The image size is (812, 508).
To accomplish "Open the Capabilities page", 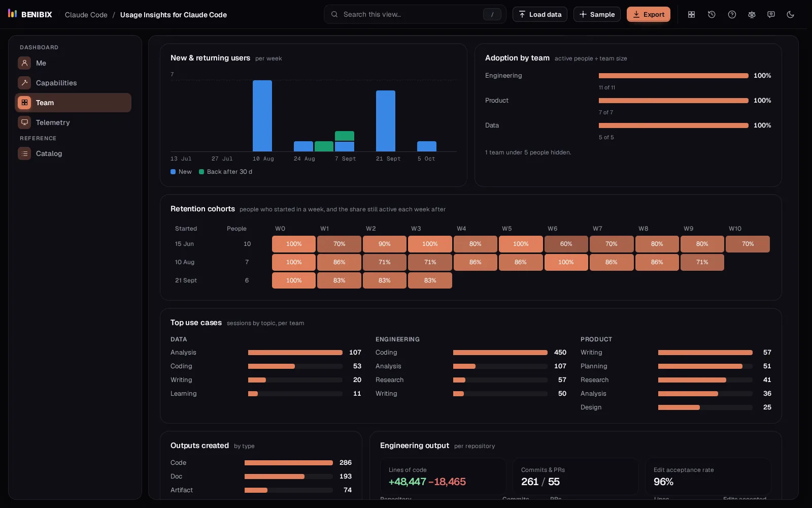I will click(73, 83).
